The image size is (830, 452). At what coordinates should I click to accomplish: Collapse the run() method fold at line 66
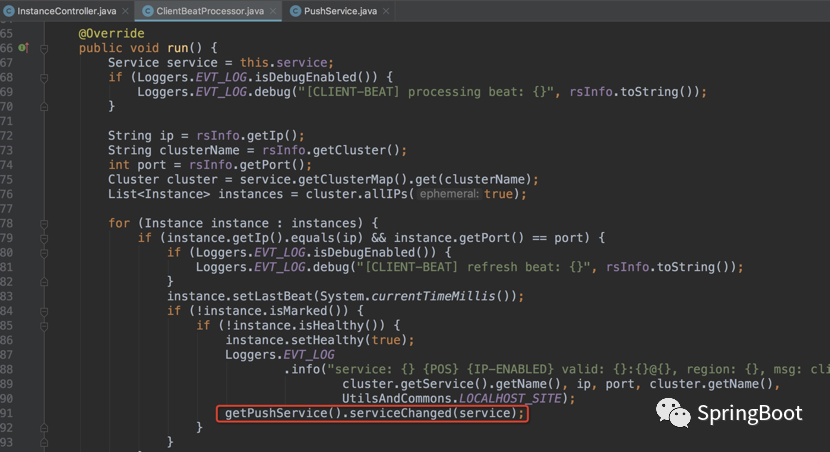(x=44, y=49)
